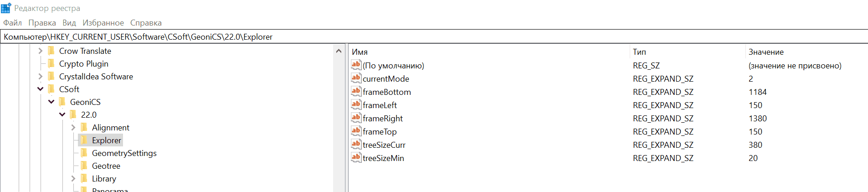Viewport: 868px width, 192px height.
Task: Click the GeometrySettings folder icon
Action: click(x=84, y=153)
